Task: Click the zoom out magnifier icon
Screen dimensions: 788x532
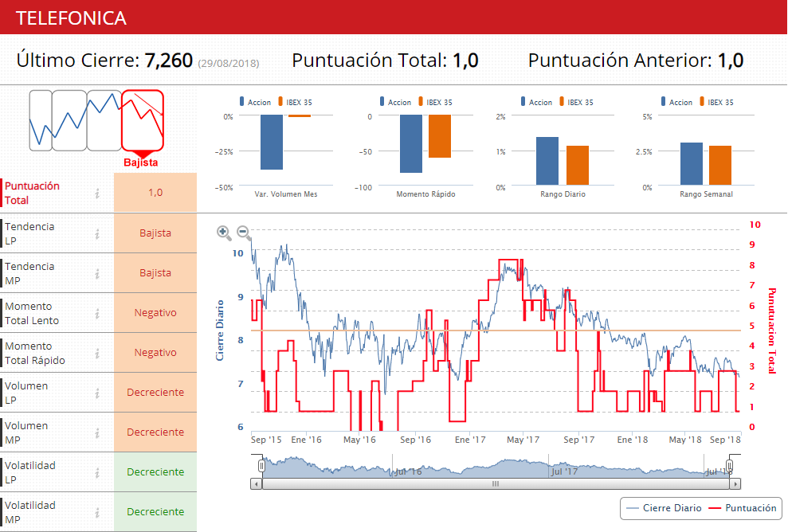Action: tap(244, 233)
